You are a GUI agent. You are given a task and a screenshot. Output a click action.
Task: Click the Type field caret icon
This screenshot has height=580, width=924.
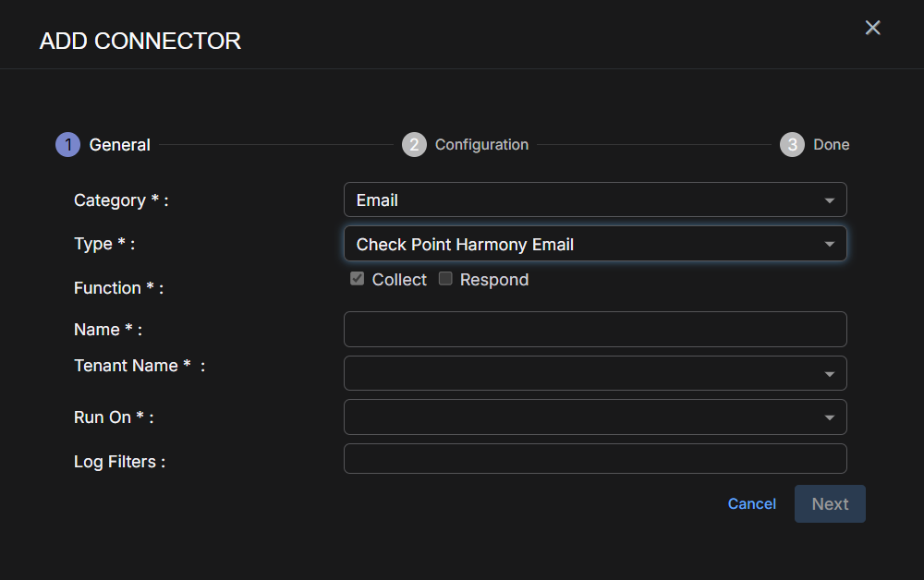click(829, 245)
